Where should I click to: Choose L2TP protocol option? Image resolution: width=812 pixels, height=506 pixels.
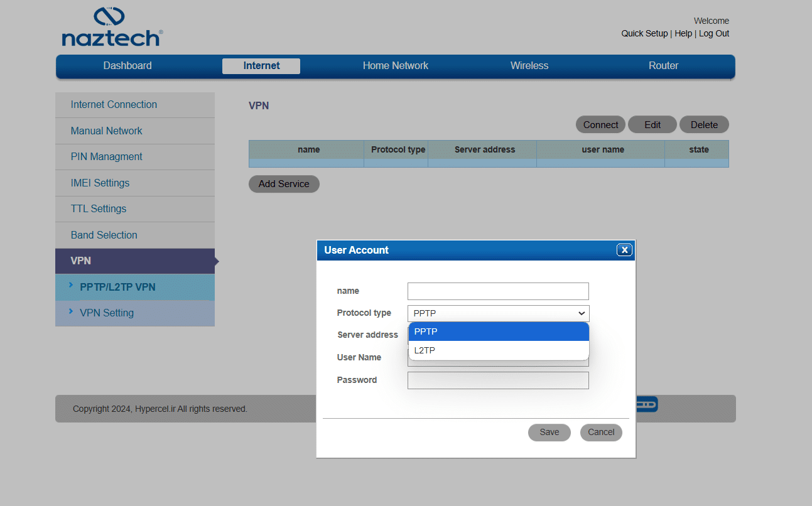(x=498, y=350)
